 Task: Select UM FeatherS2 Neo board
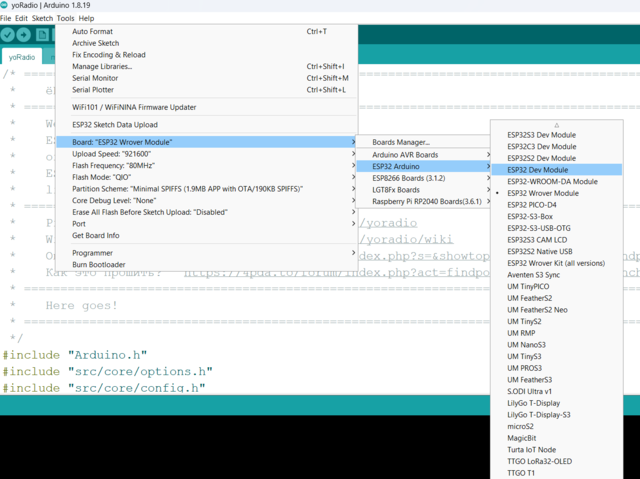pos(557,310)
